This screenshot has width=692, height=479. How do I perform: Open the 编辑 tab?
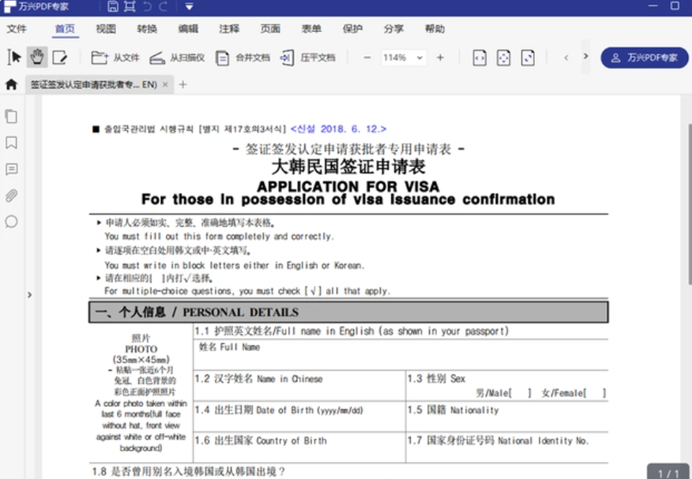188,29
